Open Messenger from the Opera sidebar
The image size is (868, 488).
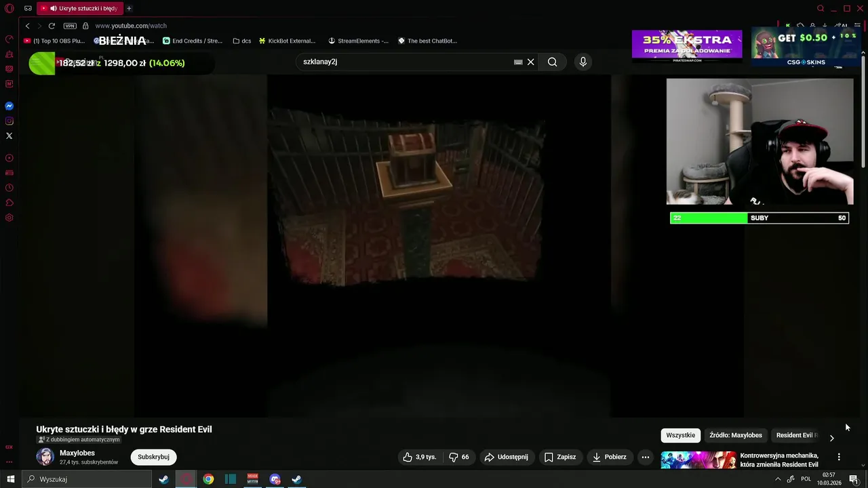click(9, 106)
